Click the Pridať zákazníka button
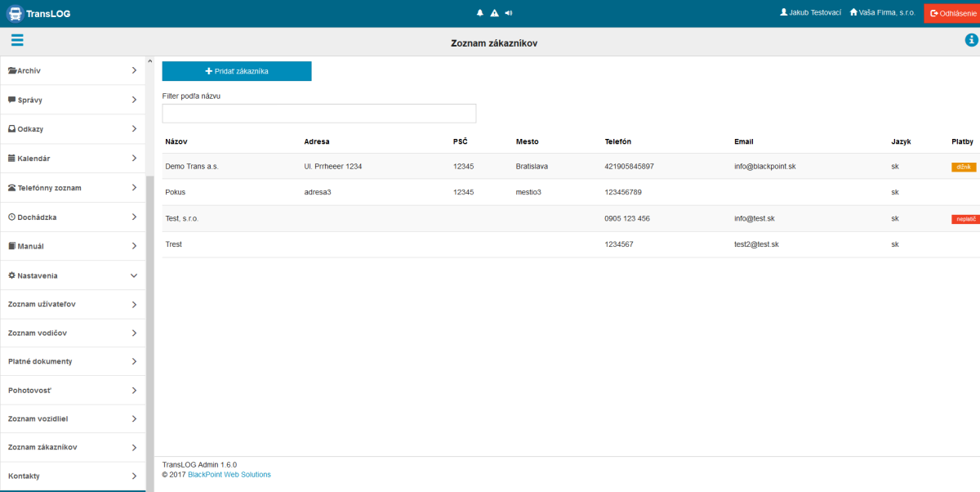This screenshot has width=980, height=492. (237, 71)
